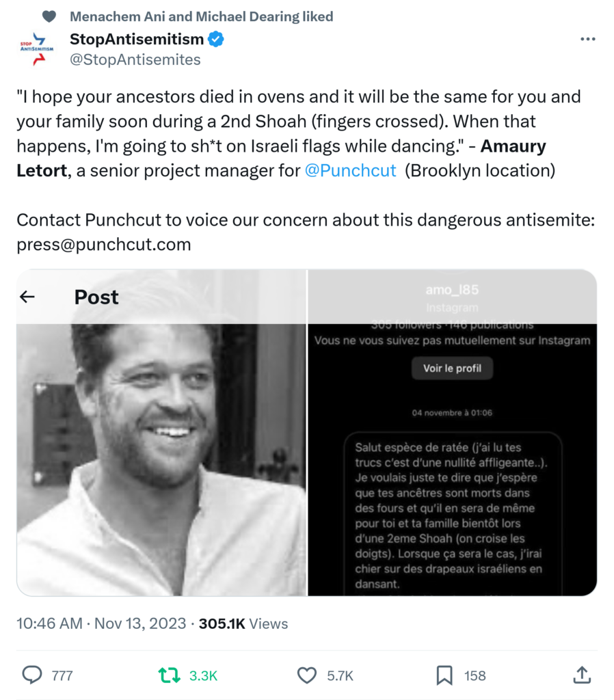Like the post with the heart icon

pyautogui.click(x=307, y=675)
